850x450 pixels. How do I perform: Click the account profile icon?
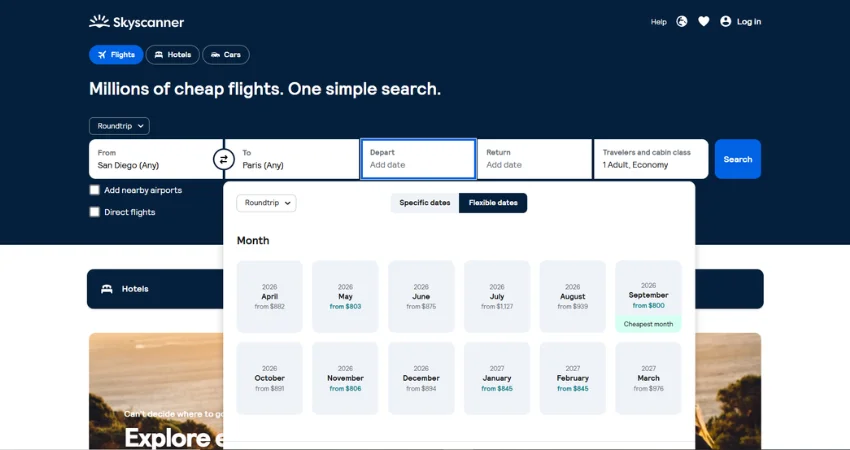click(x=725, y=22)
